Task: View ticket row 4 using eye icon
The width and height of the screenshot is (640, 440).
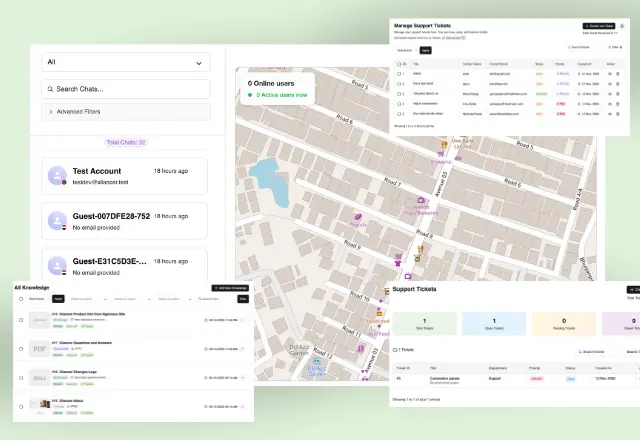Action: 610,104
